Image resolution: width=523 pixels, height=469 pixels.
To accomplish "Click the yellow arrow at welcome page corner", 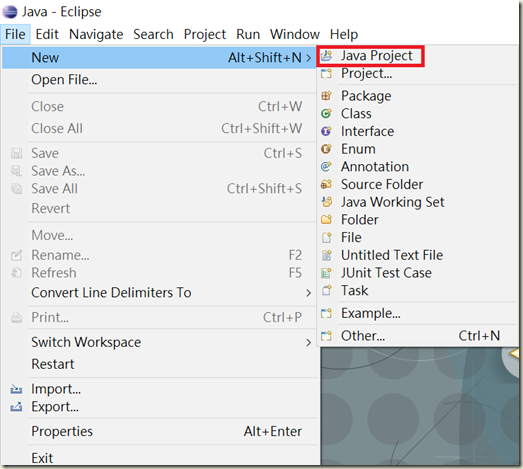I will [x=515, y=354].
